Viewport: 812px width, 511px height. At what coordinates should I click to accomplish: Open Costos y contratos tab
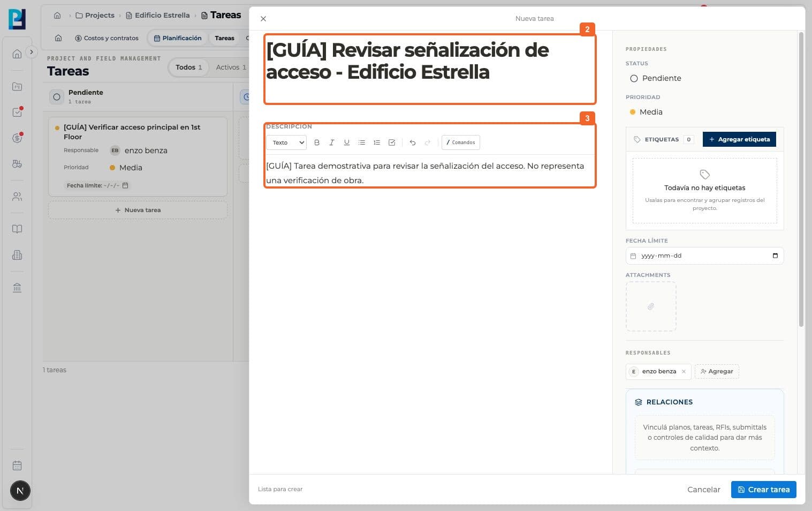pyautogui.click(x=107, y=38)
